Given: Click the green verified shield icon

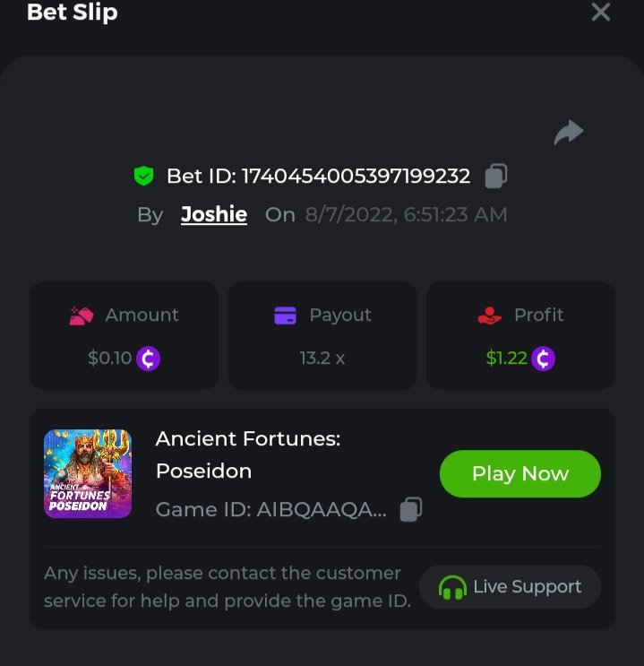Looking at the screenshot, I should click(x=143, y=176).
